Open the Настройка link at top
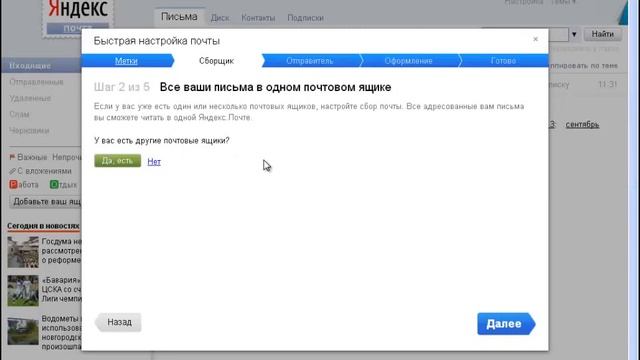This screenshot has width=640, height=360. (x=524, y=2)
